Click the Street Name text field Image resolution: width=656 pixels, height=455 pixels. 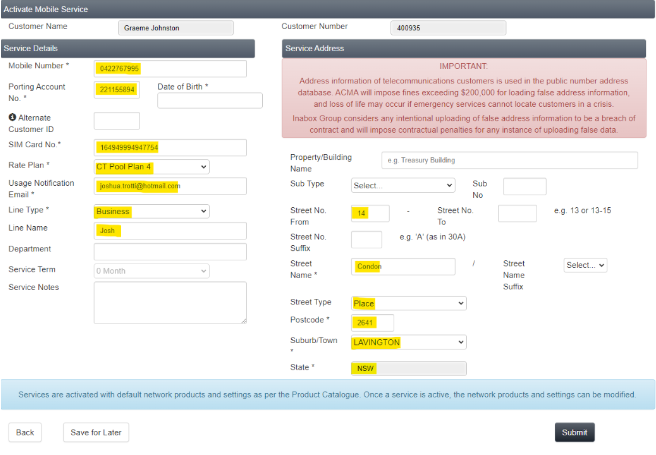pyautogui.click(x=403, y=266)
